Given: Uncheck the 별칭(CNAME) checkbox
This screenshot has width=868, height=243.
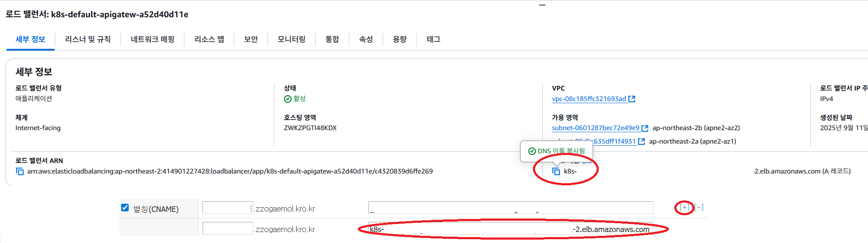Looking at the screenshot, I should [125, 208].
